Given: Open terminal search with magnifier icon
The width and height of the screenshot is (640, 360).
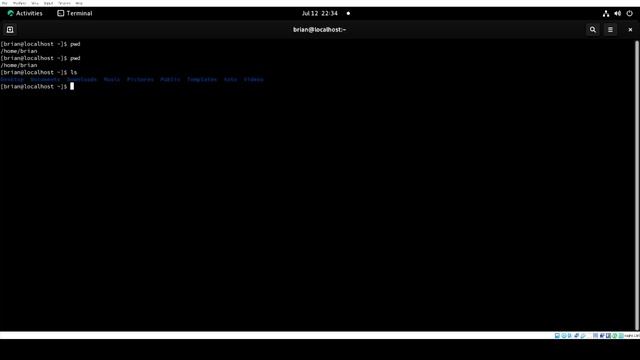Looking at the screenshot, I should click(x=593, y=29).
